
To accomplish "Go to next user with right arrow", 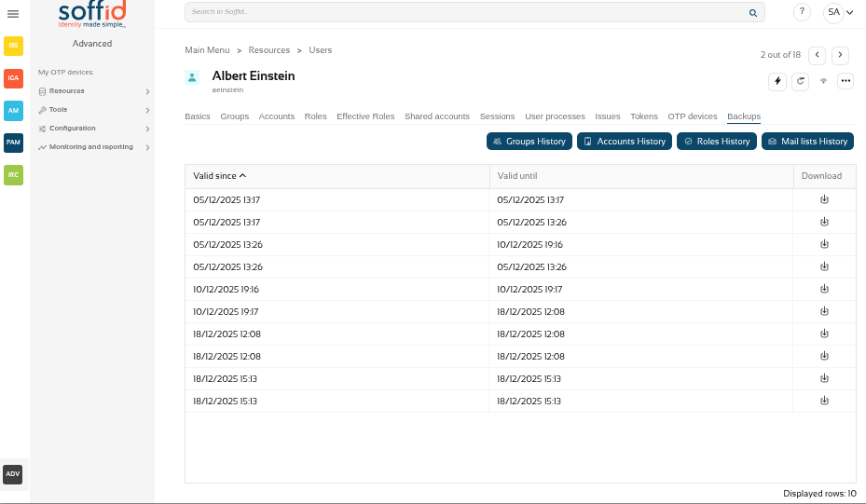I will 840,55.
